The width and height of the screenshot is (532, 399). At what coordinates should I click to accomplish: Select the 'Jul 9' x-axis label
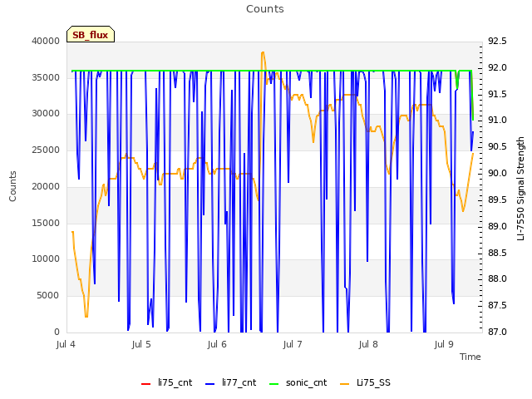444,345
